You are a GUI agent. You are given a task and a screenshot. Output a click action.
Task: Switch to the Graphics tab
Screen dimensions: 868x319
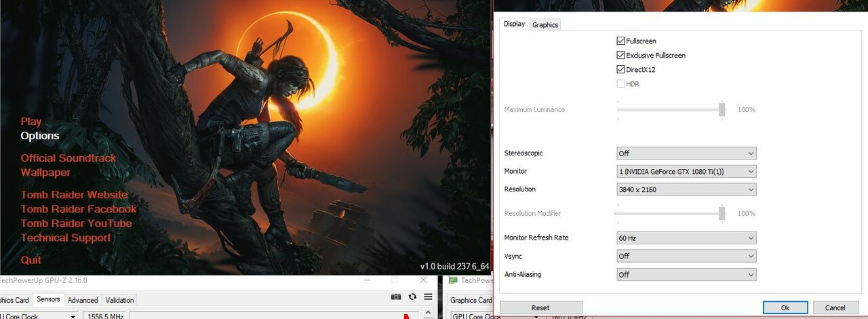[545, 24]
